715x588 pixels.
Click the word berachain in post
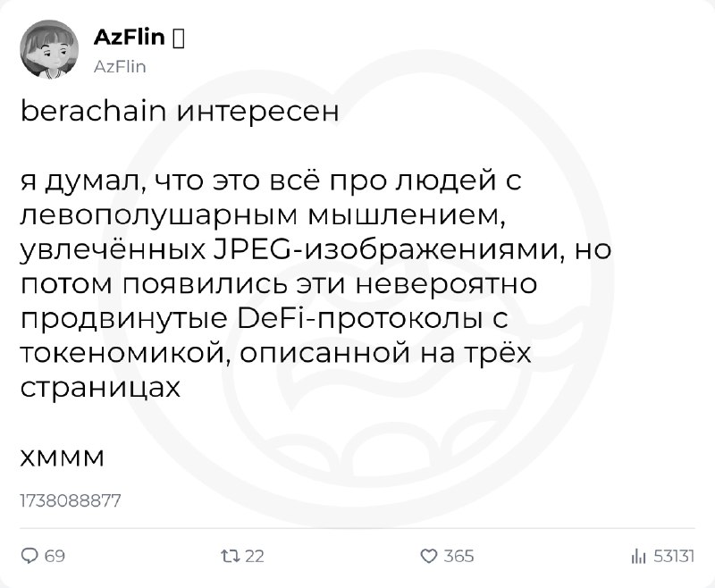(94, 111)
